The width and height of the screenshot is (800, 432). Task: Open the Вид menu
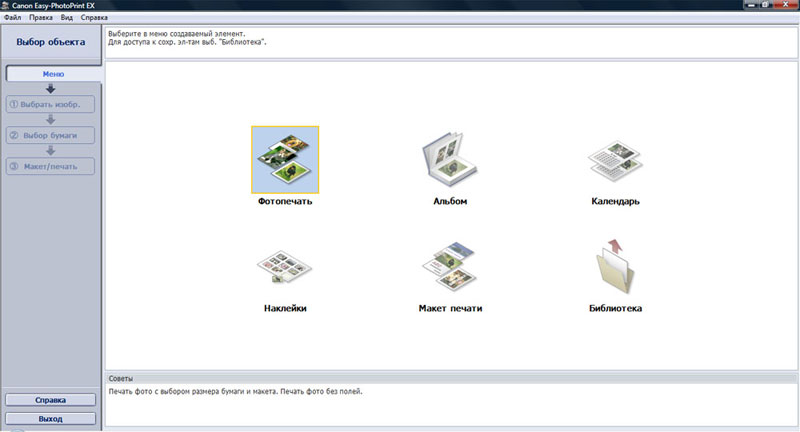click(67, 17)
